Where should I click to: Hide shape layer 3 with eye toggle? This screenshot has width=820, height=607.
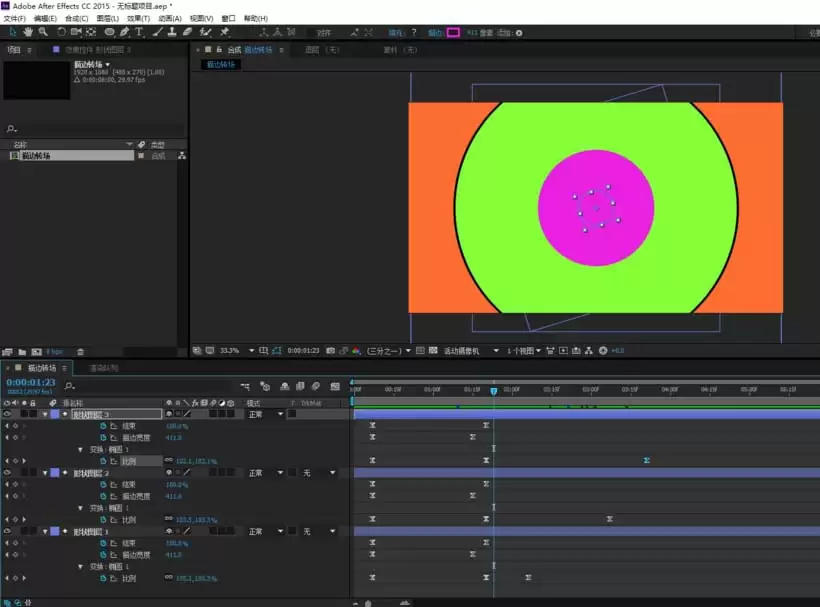(7, 414)
